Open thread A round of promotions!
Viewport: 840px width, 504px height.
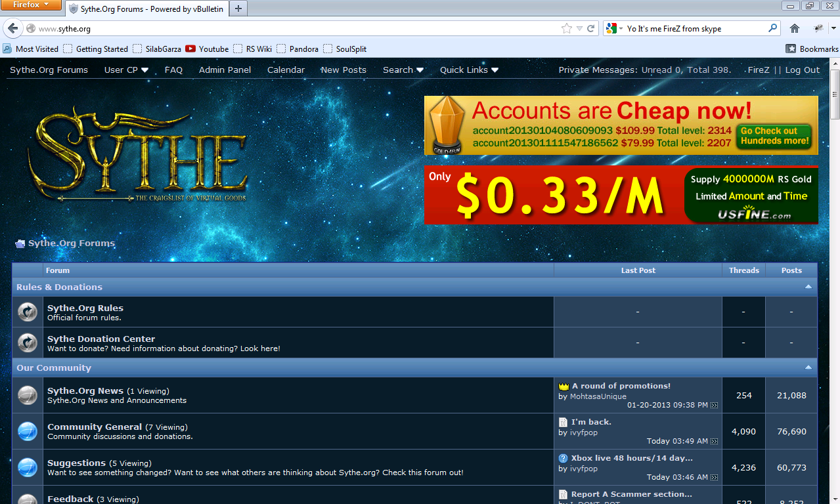point(621,386)
